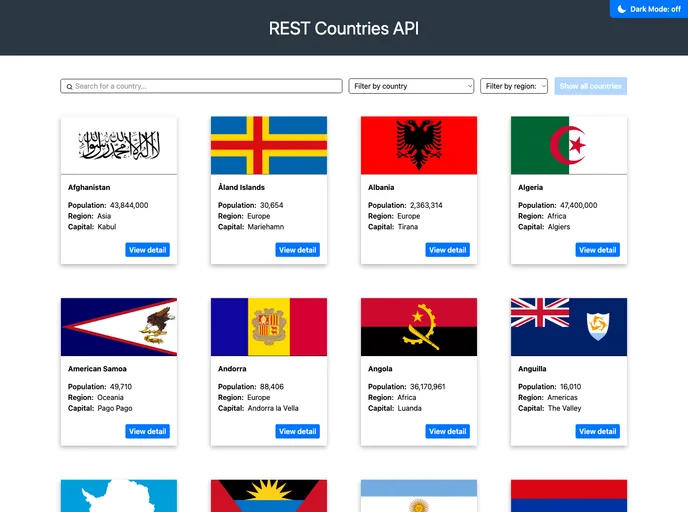Click View detail on Andorra card
Viewport: 688px width, 512px height.
click(x=297, y=431)
